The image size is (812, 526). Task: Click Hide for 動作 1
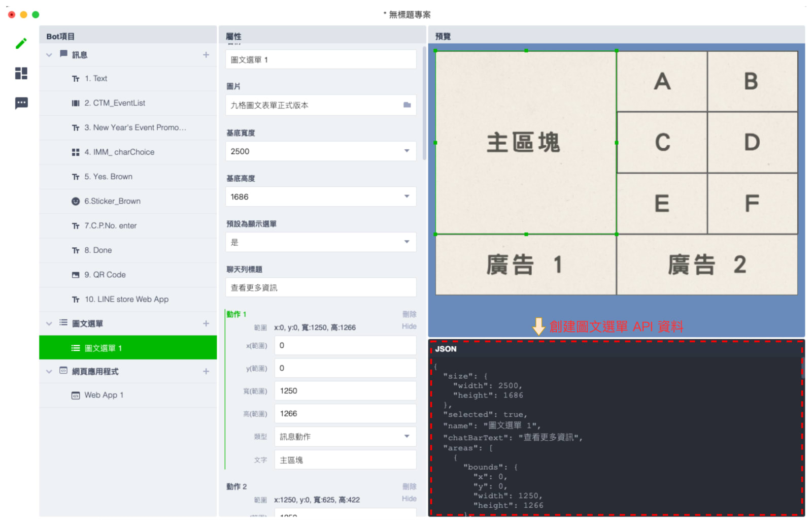(409, 326)
